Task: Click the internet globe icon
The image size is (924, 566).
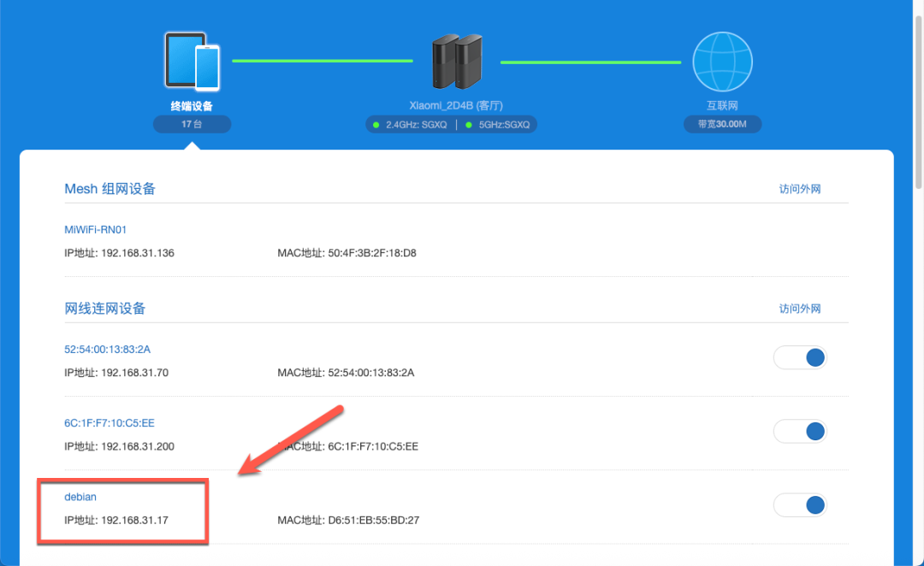Action: click(722, 62)
